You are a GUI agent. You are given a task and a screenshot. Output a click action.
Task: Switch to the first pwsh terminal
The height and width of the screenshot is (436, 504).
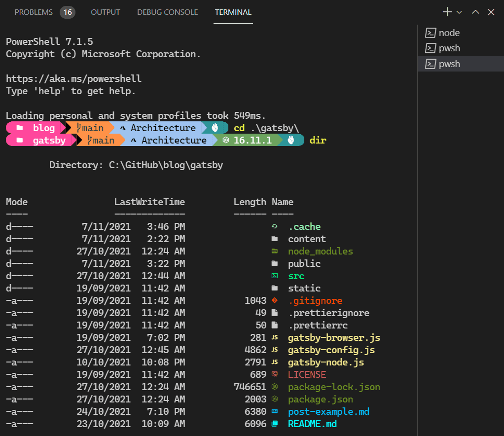[x=449, y=48]
